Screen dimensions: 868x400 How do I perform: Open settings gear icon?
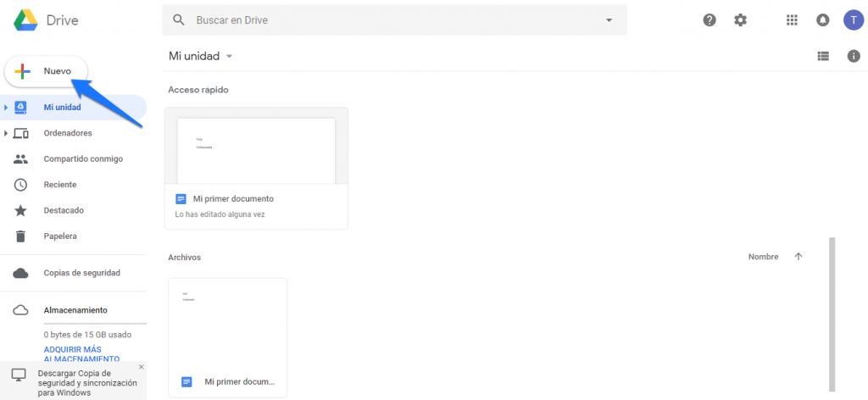[x=740, y=20]
